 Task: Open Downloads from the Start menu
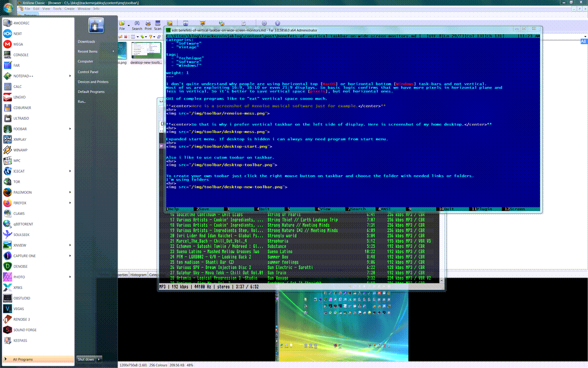pyautogui.click(x=87, y=42)
